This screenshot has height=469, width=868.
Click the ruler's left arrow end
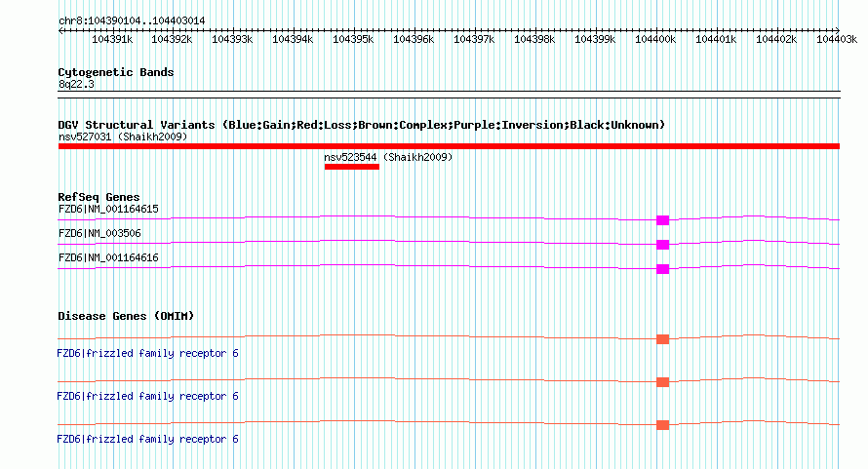click(60, 30)
